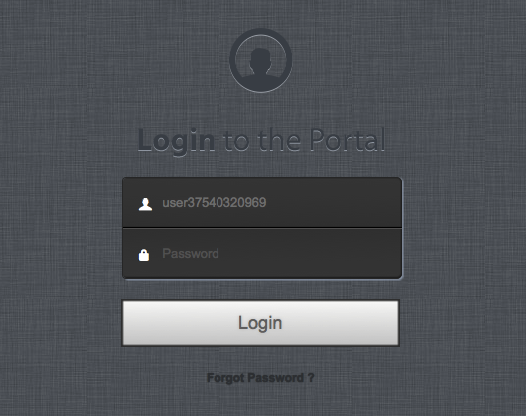Click the user37540320969 text in username box
Image resolution: width=526 pixels, height=416 pixels.
tap(214, 203)
